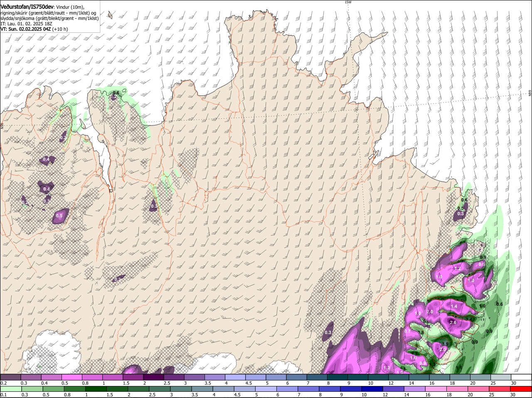Click the 2.6 precipitation value on the map

click(453, 322)
